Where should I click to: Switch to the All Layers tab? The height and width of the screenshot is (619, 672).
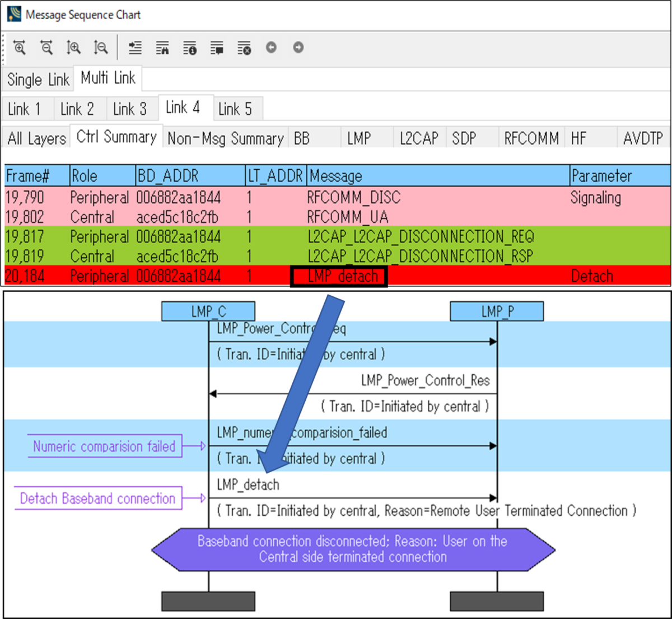(x=37, y=138)
